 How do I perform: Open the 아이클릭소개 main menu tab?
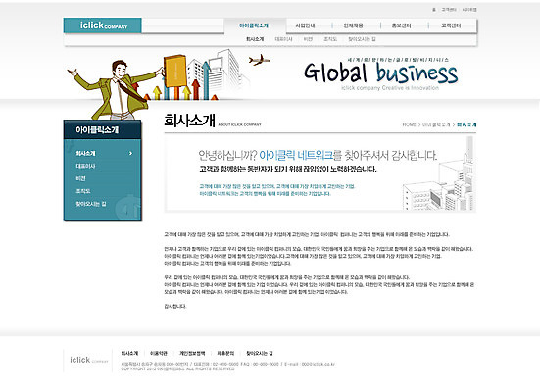[x=254, y=25]
